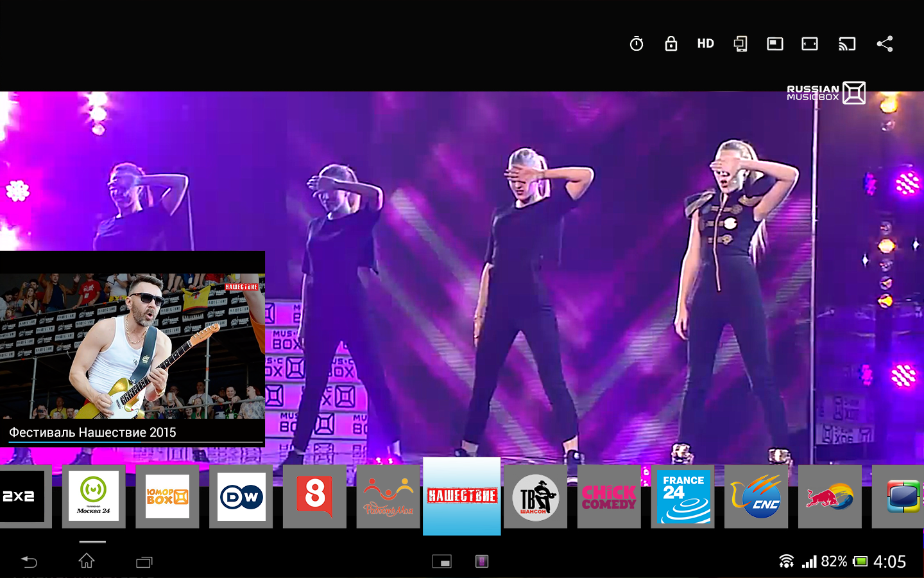Select the Москва 24 channel

[x=94, y=496]
